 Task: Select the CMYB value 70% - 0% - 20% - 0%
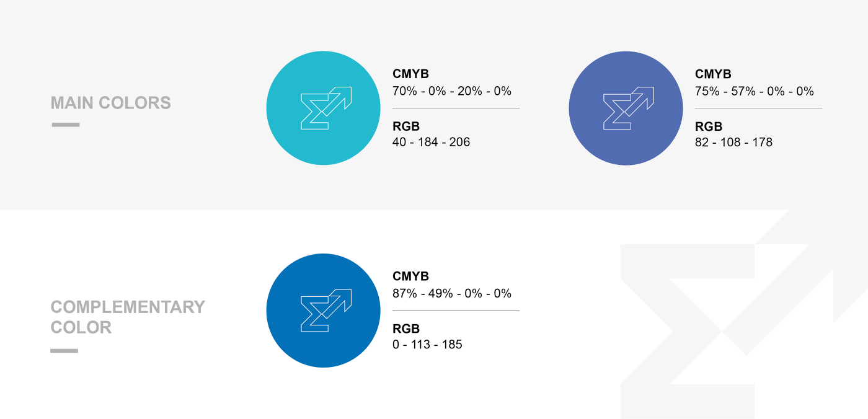tap(452, 91)
